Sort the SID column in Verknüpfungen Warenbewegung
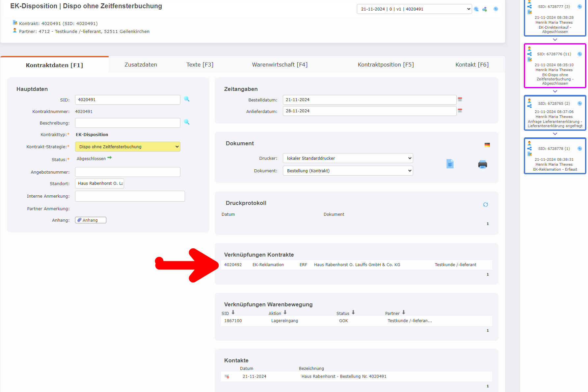This screenshot has width=588, height=392. 233,312
